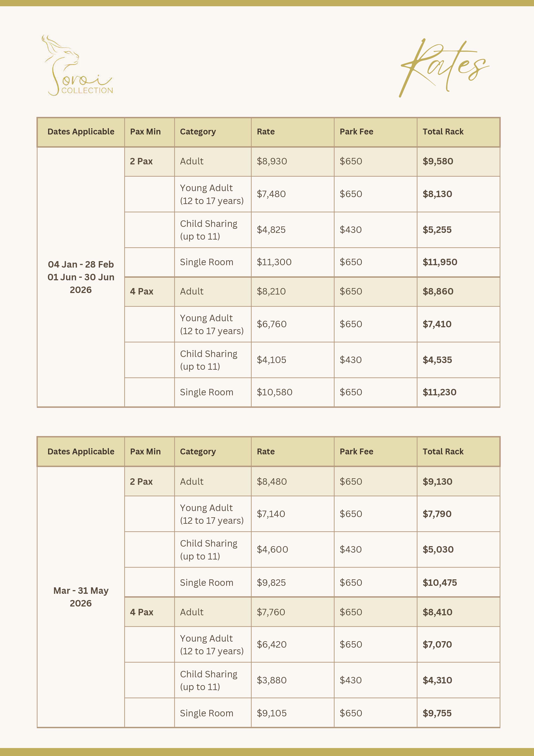
Task: Select the $9,130 total rack value
Action: tap(437, 482)
